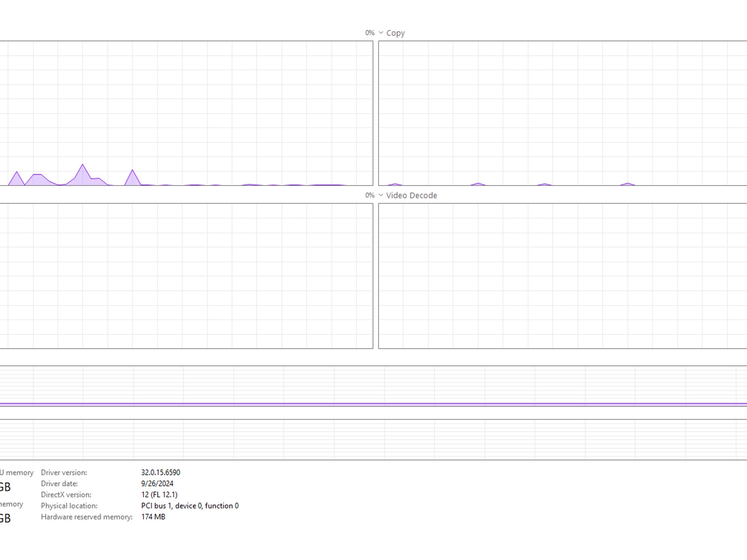Select the DirectX version value 12 (FL 12.1)
This screenshot has height=560, width=747.
[159, 495]
